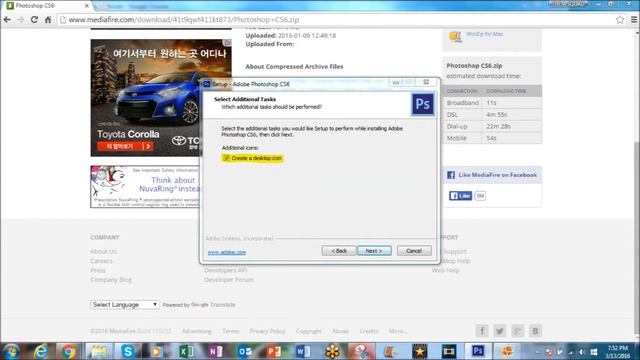
Task: Open the iMovie star taskbar icon
Action: coord(419,351)
